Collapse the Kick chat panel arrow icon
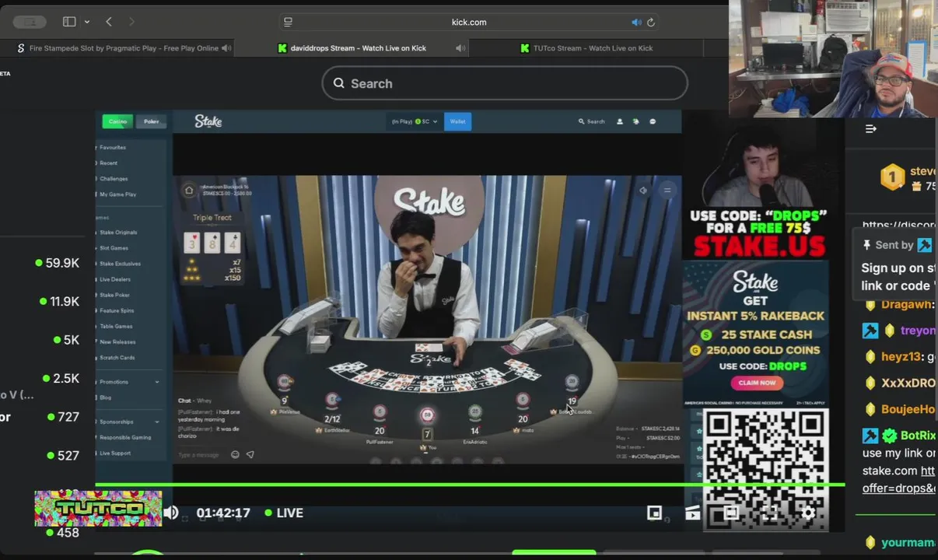938x560 pixels. point(871,129)
